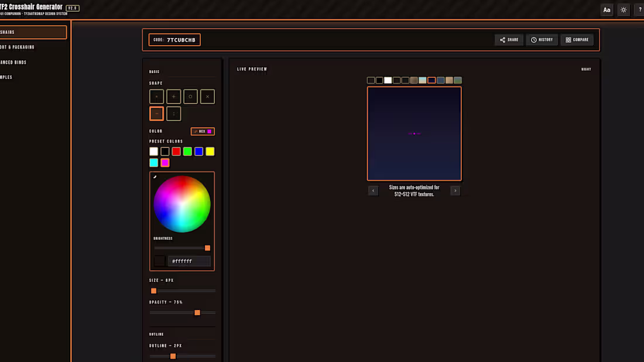644x362 pixels.
Task: Select the selected night preview background swatch
Action: pos(431,80)
